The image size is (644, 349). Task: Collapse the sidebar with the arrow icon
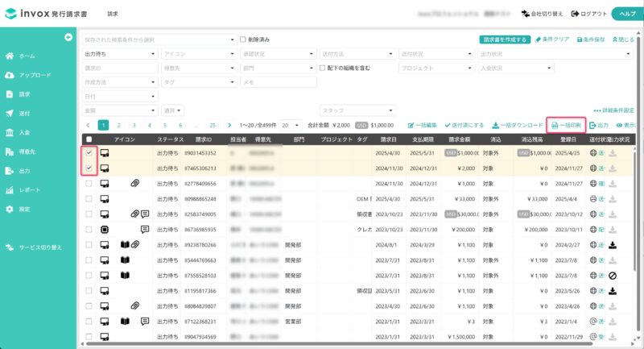(x=68, y=37)
